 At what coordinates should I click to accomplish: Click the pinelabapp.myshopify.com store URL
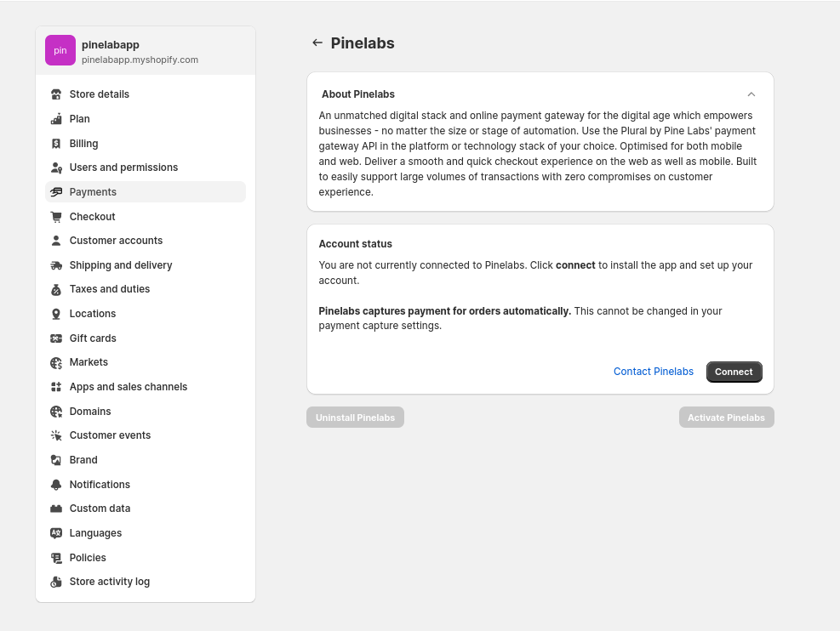point(140,60)
